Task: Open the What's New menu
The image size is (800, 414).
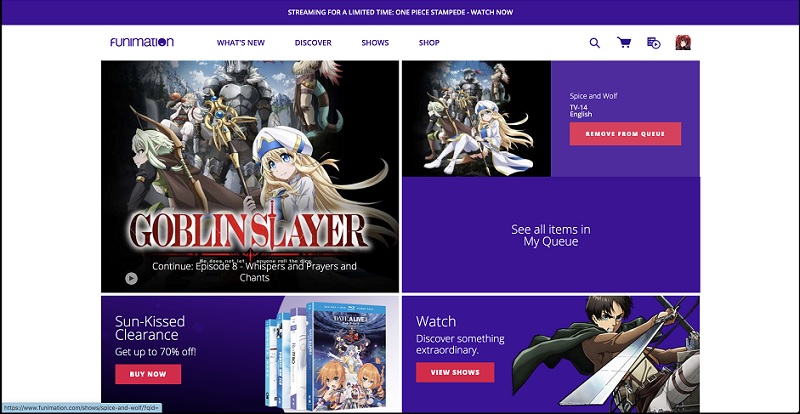Action: tap(241, 43)
